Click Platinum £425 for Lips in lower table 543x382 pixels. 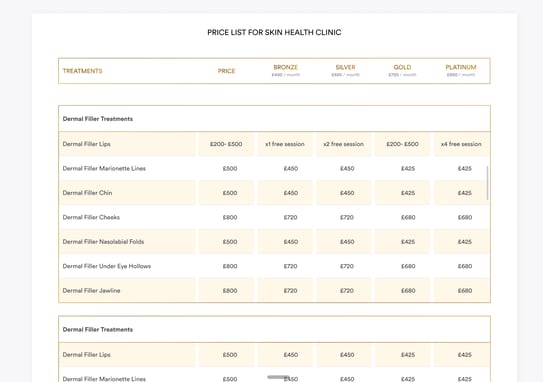point(465,355)
